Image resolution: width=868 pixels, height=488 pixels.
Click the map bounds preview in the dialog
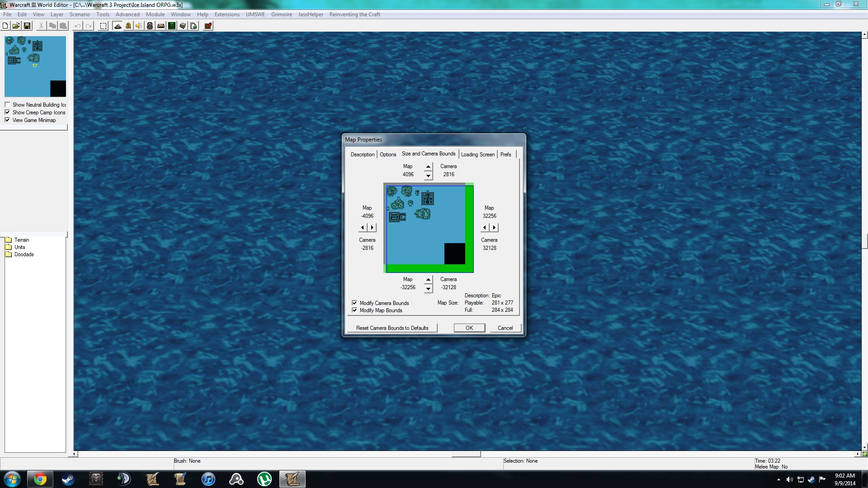(429, 228)
